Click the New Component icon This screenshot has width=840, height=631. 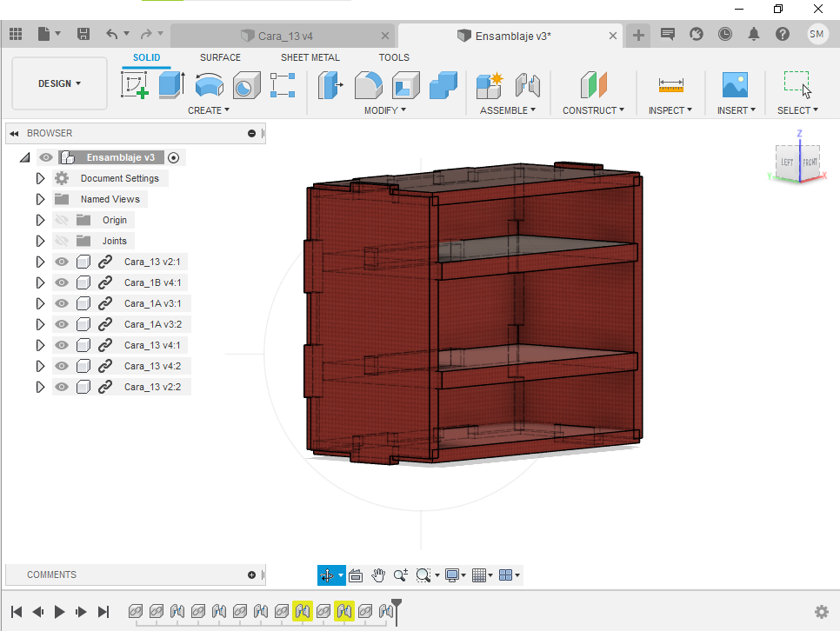490,84
